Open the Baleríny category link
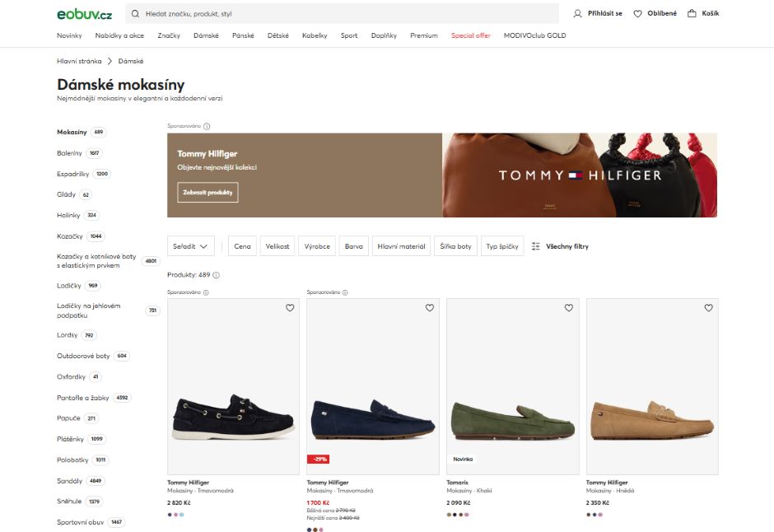 point(69,153)
